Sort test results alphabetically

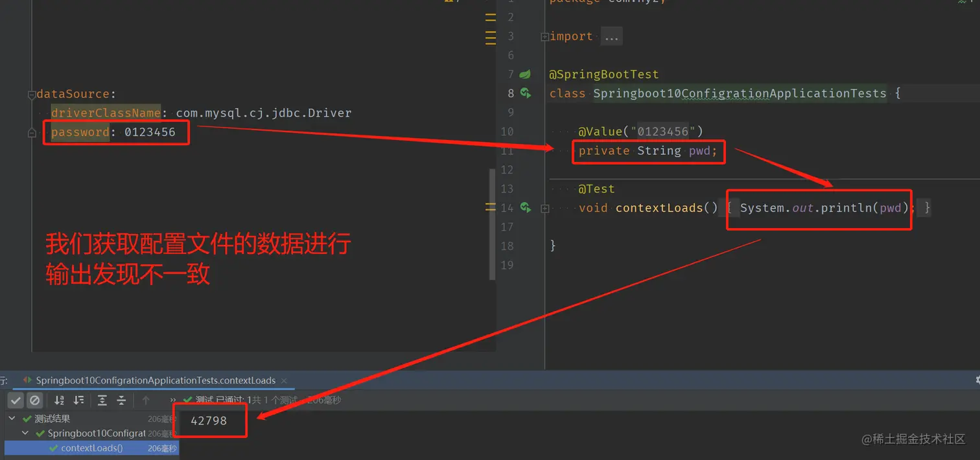coord(59,400)
